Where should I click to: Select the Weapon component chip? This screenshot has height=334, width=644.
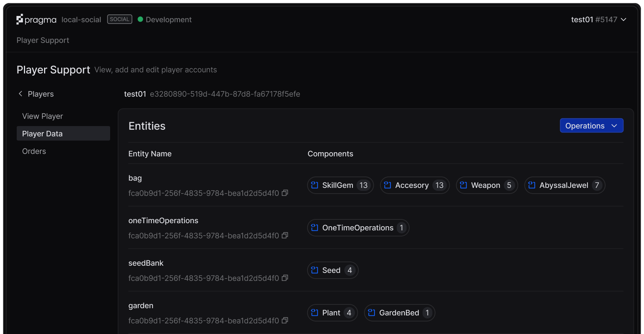click(x=486, y=185)
